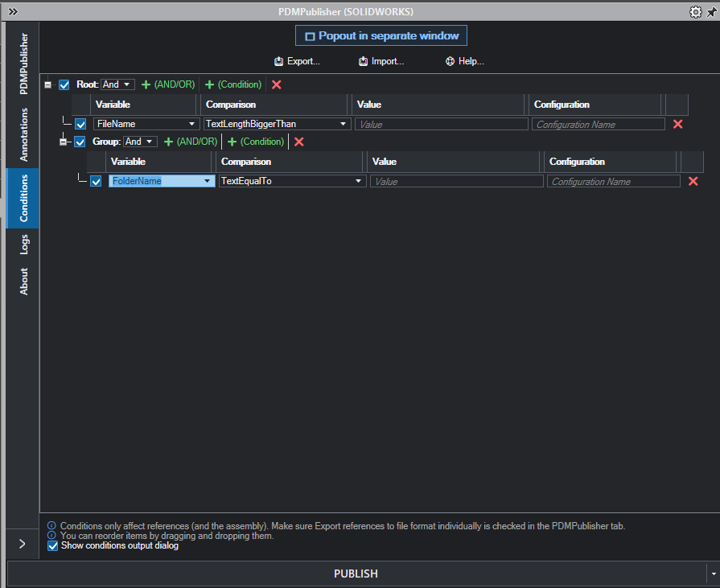Uncheck the Group checkbox
The width and height of the screenshot is (720, 588).
[x=80, y=142]
